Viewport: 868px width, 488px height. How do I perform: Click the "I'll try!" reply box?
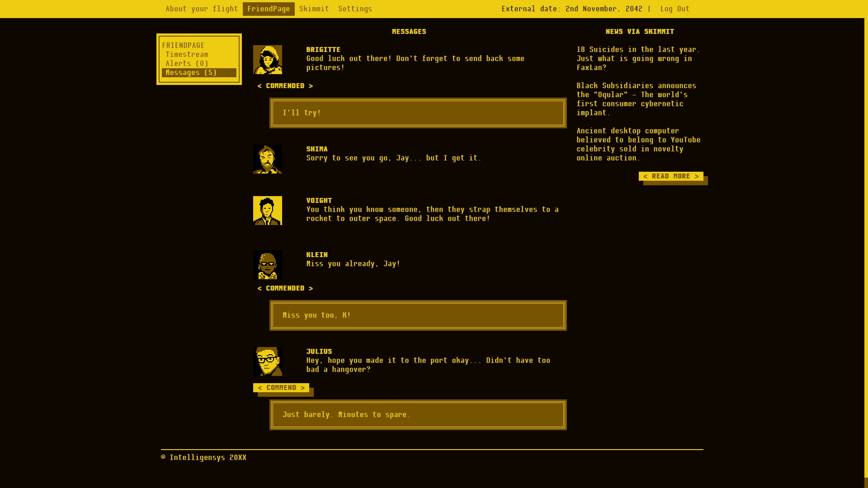pos(418,113)
